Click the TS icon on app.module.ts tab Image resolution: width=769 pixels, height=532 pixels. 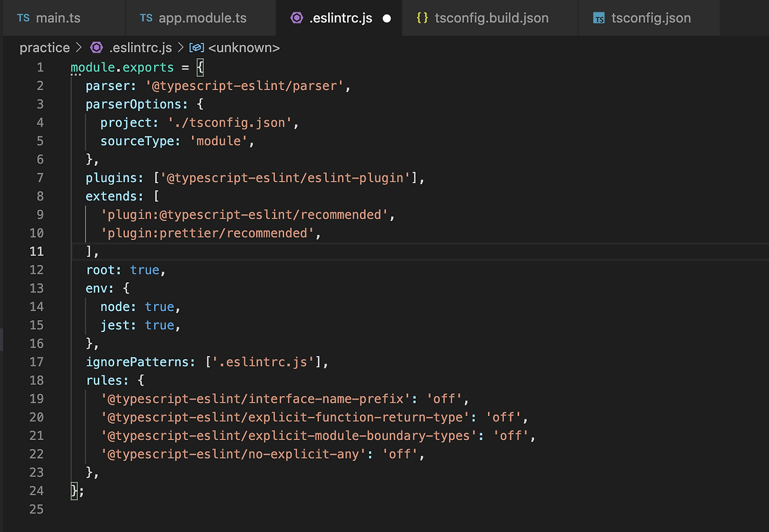pyautogui.click(x=146, y=18)
